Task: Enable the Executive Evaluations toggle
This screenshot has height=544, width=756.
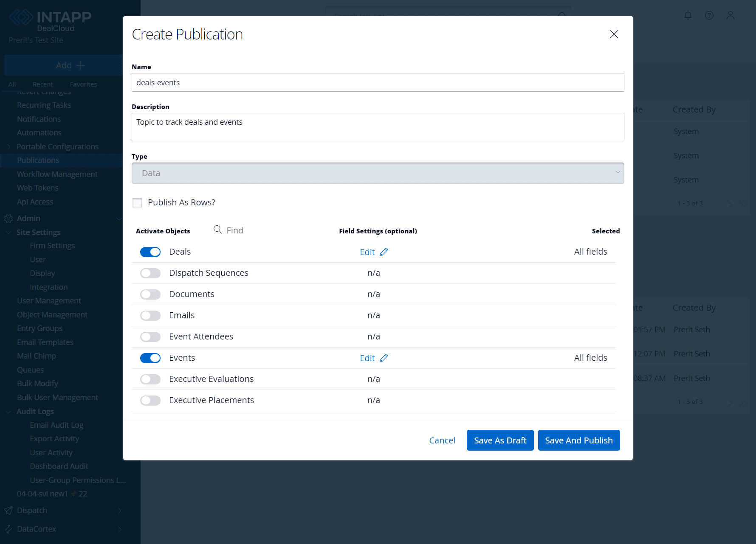Action: [x=150, y=379]
